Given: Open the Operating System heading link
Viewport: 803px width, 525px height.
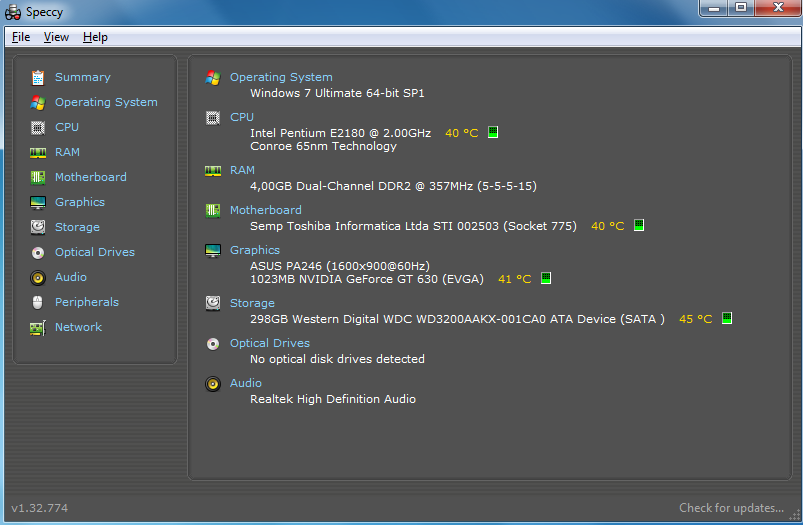Looking at the screenshot, I should pyautogui.click(x=281, y=77).
